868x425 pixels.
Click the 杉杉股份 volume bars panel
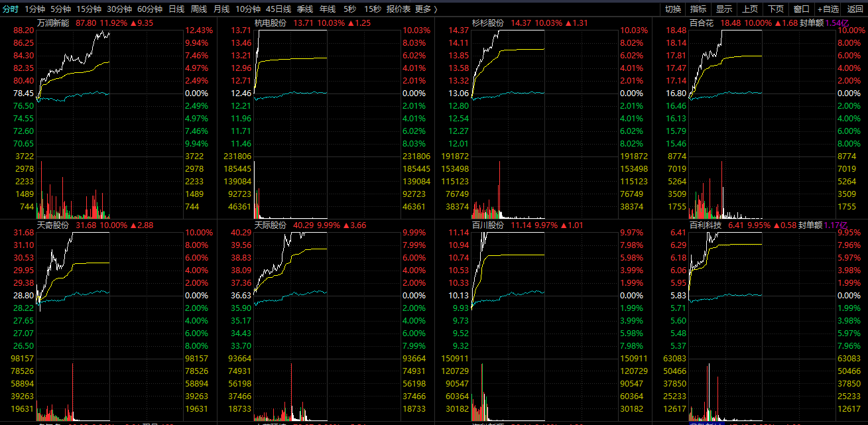coord(544,188)
